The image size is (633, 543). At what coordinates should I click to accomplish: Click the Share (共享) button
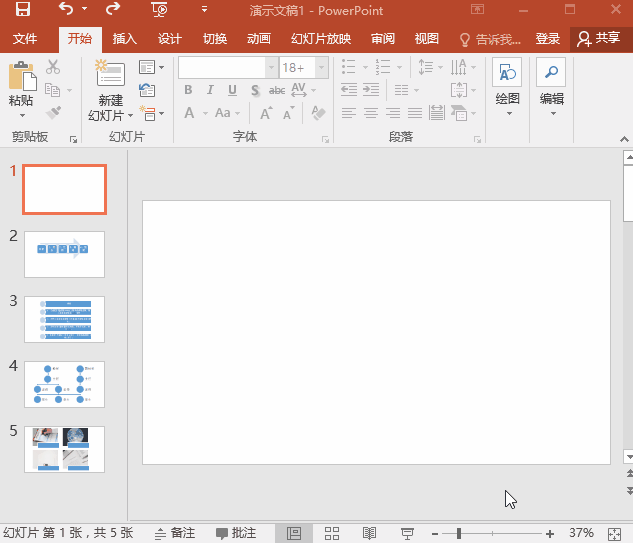[x=599, y=39]
